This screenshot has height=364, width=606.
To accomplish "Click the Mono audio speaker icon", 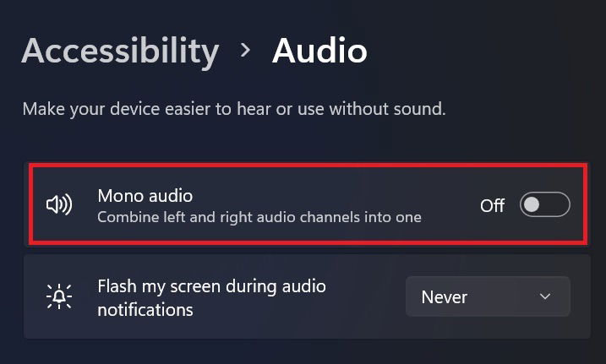I will click(x=59, y=204).
